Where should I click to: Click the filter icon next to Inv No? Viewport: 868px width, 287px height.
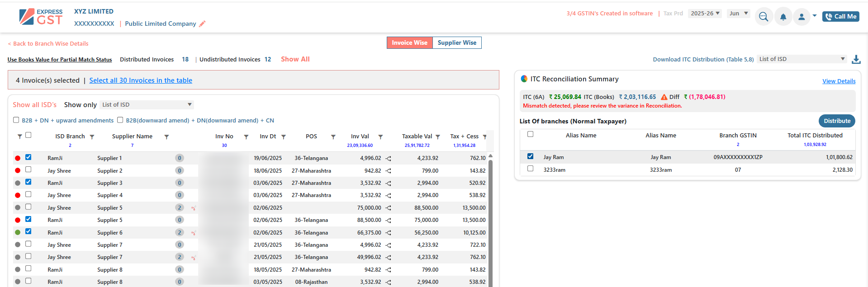(x=246, y=137)
